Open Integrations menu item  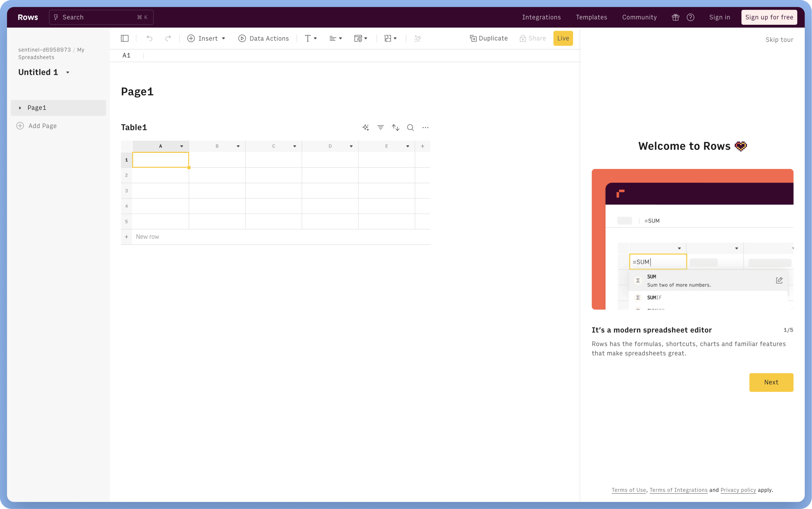tap(541, 17)
